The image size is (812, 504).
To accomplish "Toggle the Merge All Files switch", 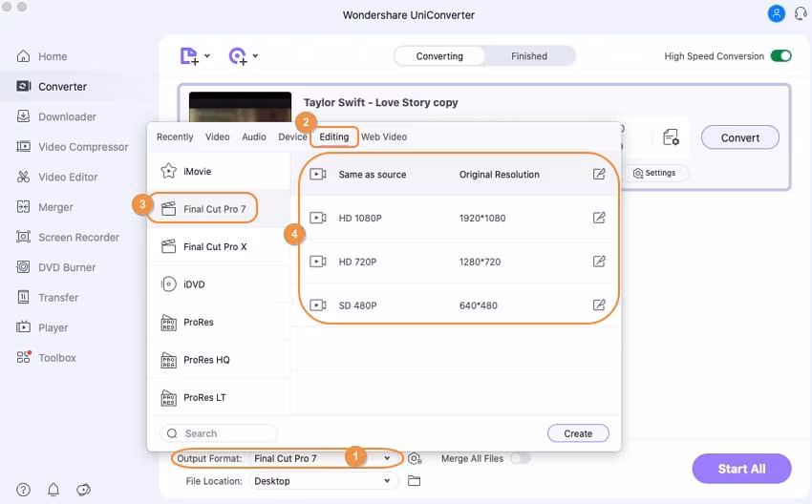I will pyautogui.click(x=521, y=458).
